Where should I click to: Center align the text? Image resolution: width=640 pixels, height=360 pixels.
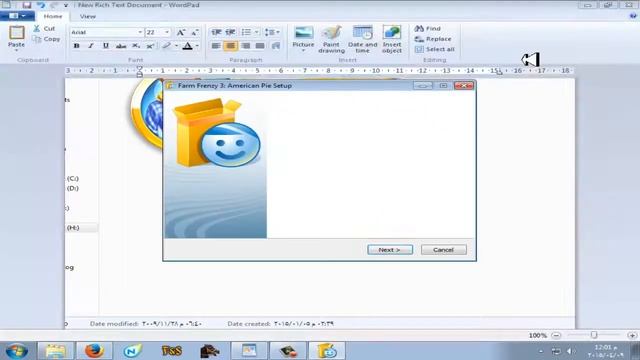coord(231,46)
